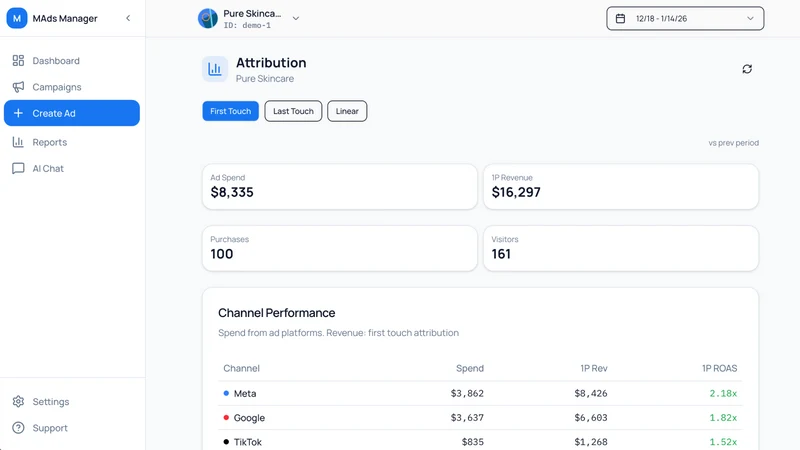The width and height of the screenshot is (800, 450).
Task: Click the Purchases 100 card
Action: tap(340, 248)
